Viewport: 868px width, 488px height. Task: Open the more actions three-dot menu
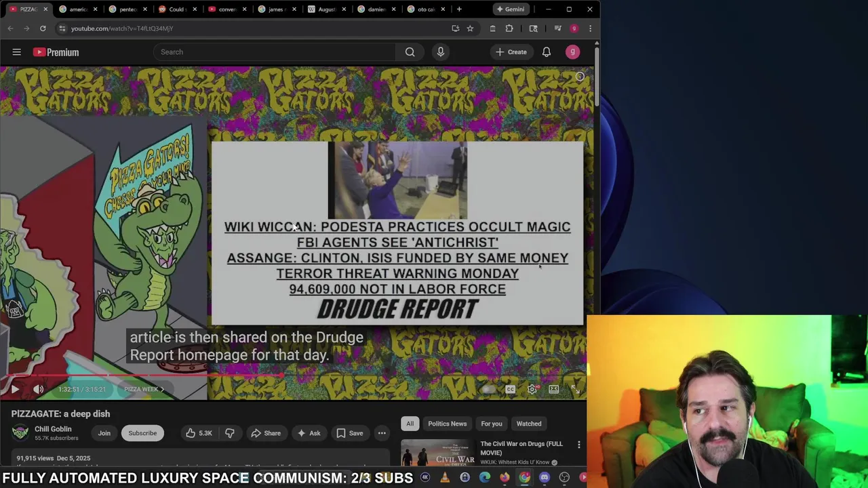coord(382,433)
